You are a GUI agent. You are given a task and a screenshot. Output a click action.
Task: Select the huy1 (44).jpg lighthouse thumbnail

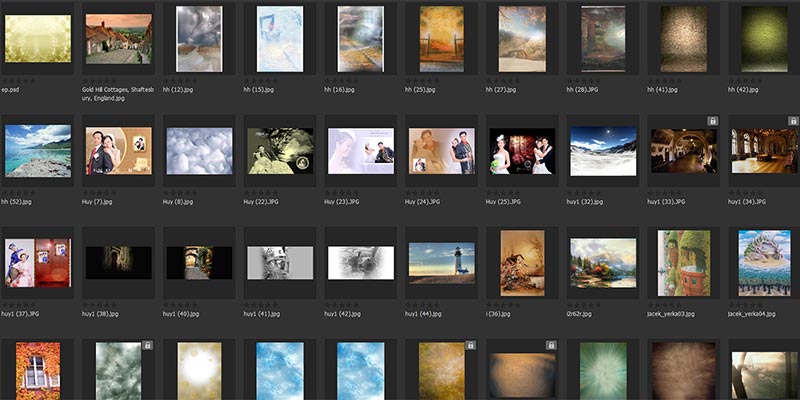coord(441,263)
